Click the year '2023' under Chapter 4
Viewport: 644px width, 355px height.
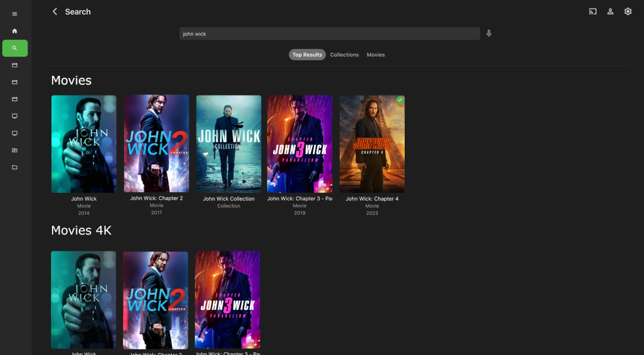[372, 213]
